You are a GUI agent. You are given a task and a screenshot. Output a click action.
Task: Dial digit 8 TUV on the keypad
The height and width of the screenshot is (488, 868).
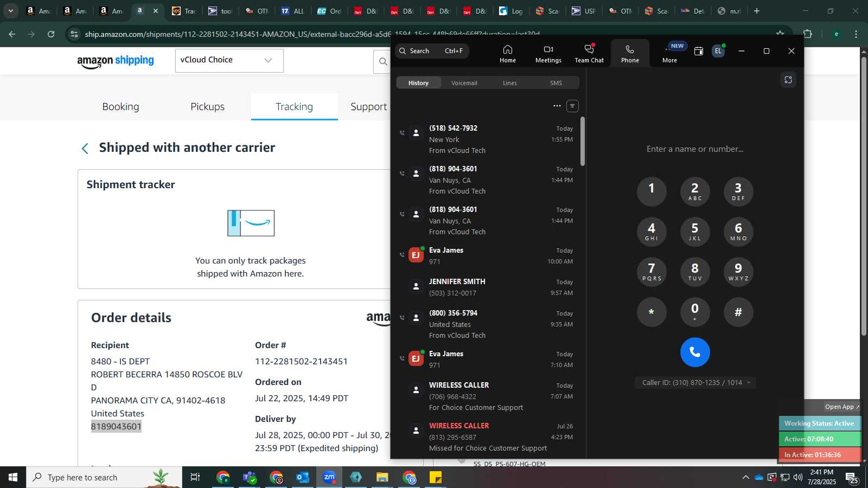coord(695,272)
